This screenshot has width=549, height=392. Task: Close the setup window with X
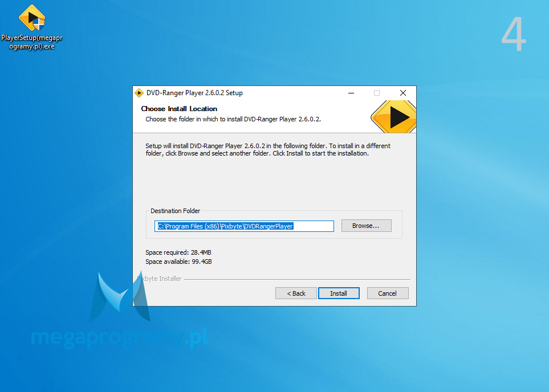403,93
